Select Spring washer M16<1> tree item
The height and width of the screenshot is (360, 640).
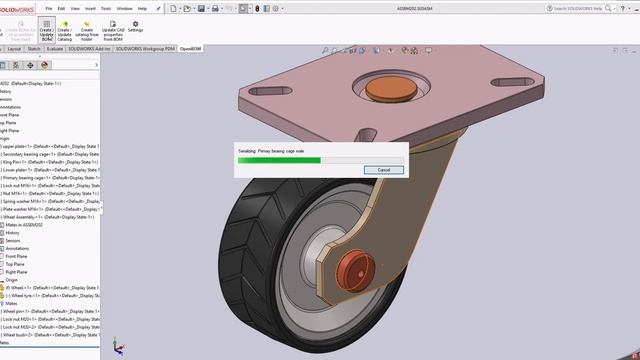coord(50,201)
